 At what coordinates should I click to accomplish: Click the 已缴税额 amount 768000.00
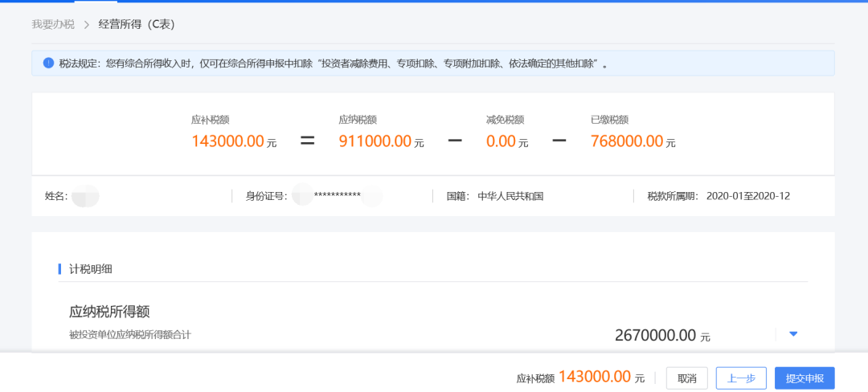627,141
